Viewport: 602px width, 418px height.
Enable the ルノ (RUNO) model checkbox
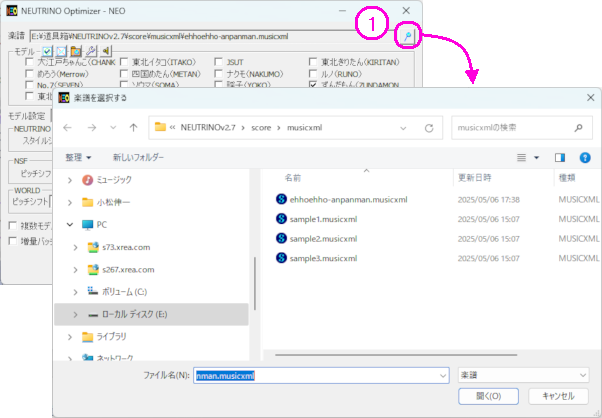(x=313, y=73)
